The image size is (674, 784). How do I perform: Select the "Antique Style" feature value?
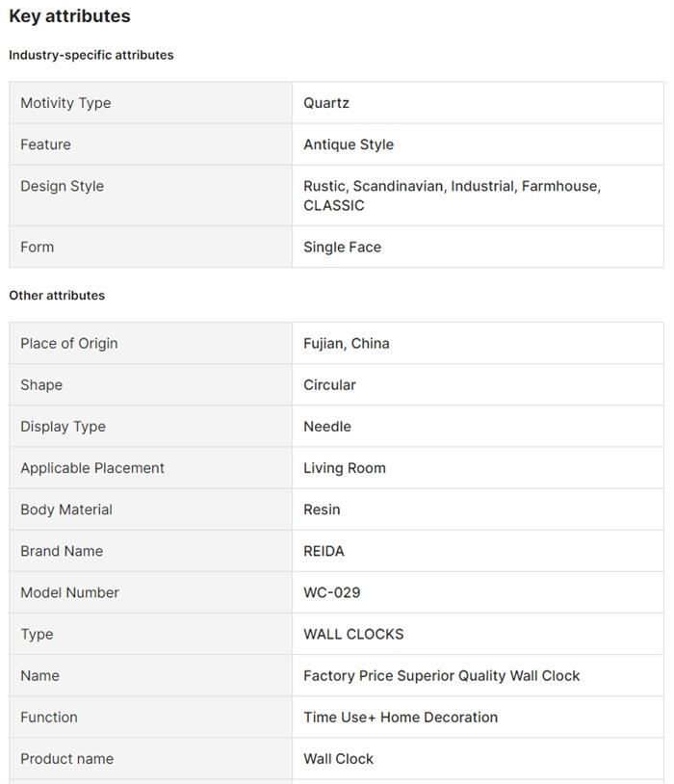pyautogui.click(x=349, y=144)
